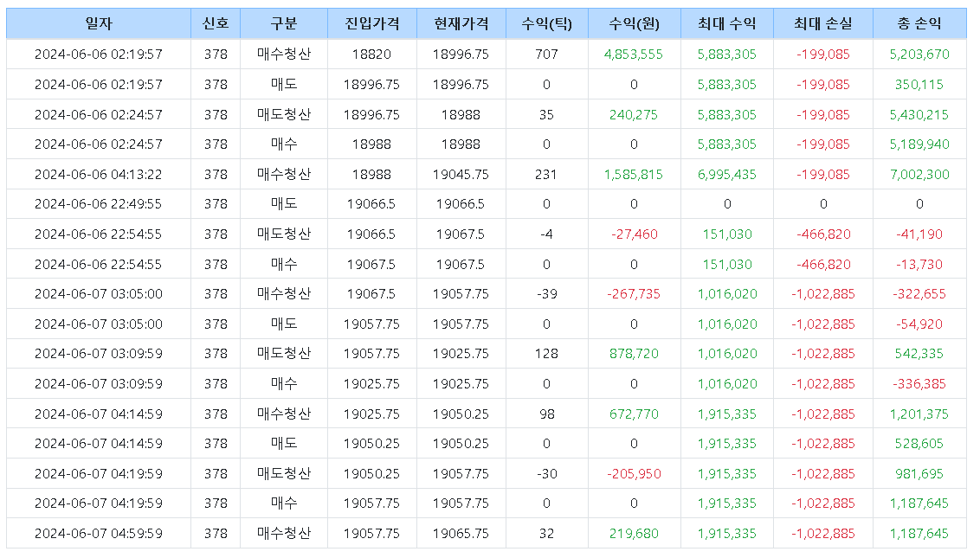Click the 일자 column header
Image resolution: width=980 pixels, height=558 pixels.
(98, 23)
